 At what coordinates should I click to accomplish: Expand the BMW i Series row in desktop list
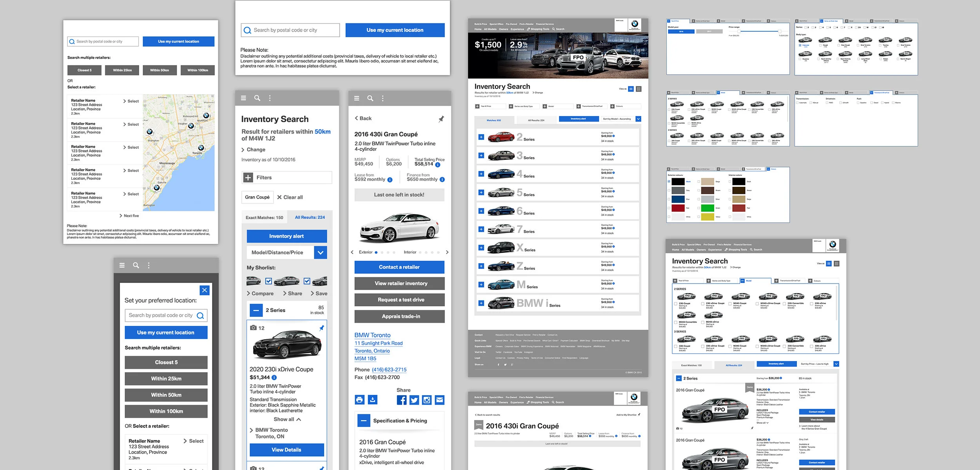481,303
